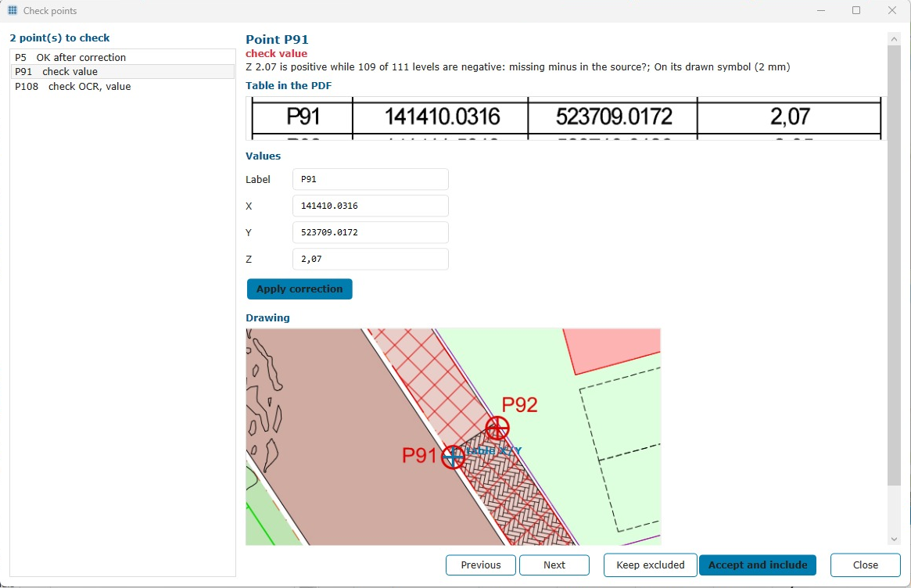Click the P92 marker symbol in the drawing

pyautogui.click(x=497, y=428)
